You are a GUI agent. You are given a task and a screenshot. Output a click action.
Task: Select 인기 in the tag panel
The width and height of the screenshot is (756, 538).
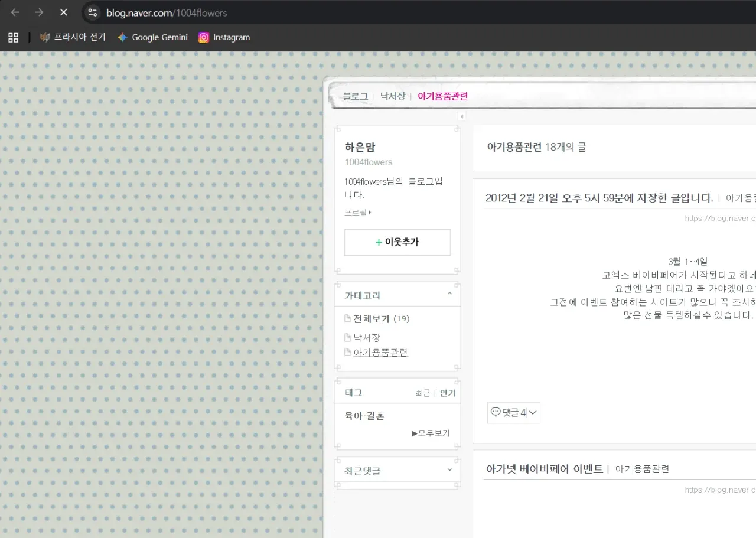click(x=447, y=392)
